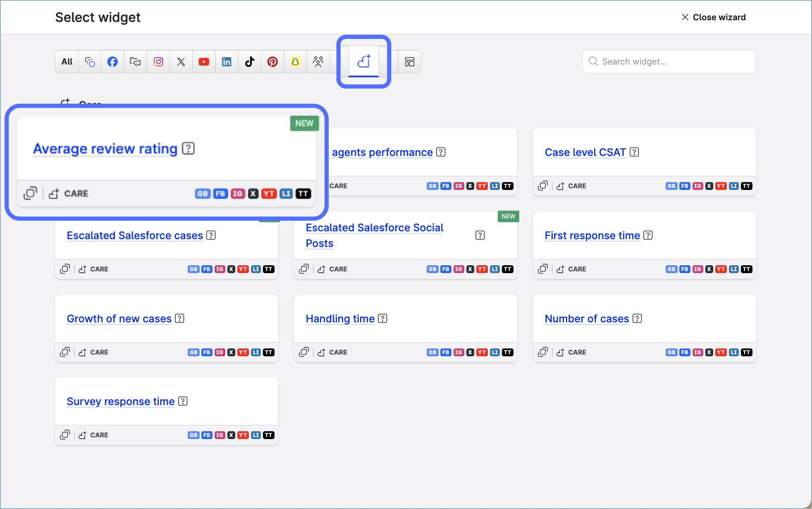Screen dimensions: 812x509
Task: Open help tooltip for Survey response time
Action: pos(183,401)
